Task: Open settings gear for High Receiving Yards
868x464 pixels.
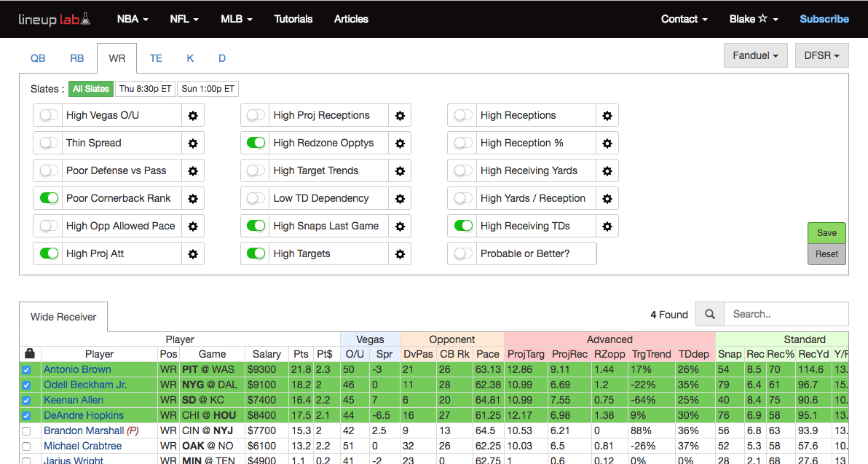Action: click(607, 171)
